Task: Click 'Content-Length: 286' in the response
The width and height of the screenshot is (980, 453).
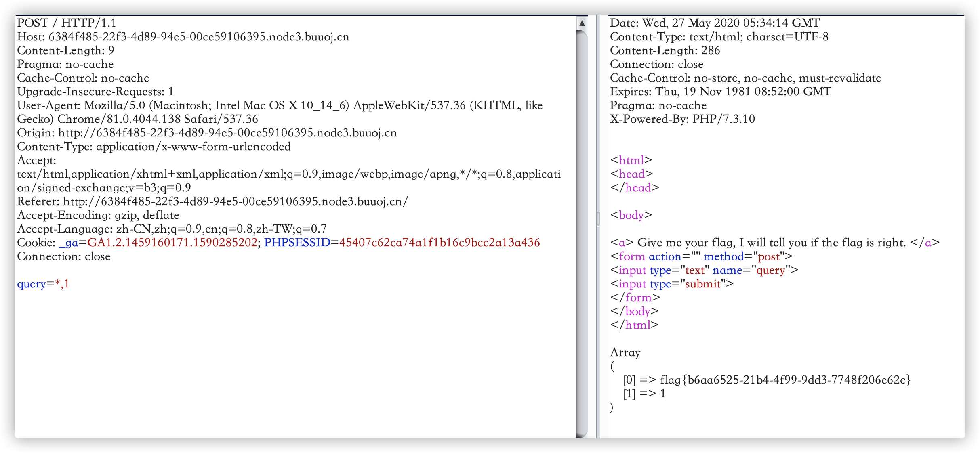Action: click(x=665, y=50)
